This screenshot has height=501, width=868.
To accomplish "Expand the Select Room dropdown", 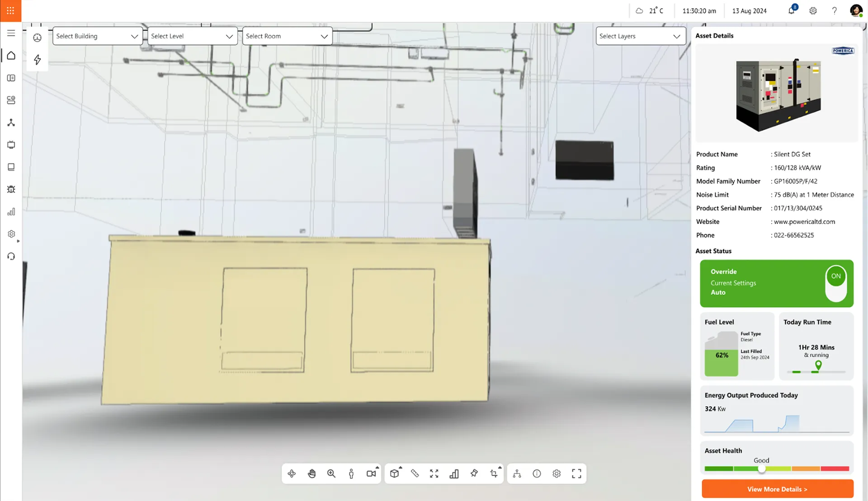I will pyautogui.click(x=287, y=36).
